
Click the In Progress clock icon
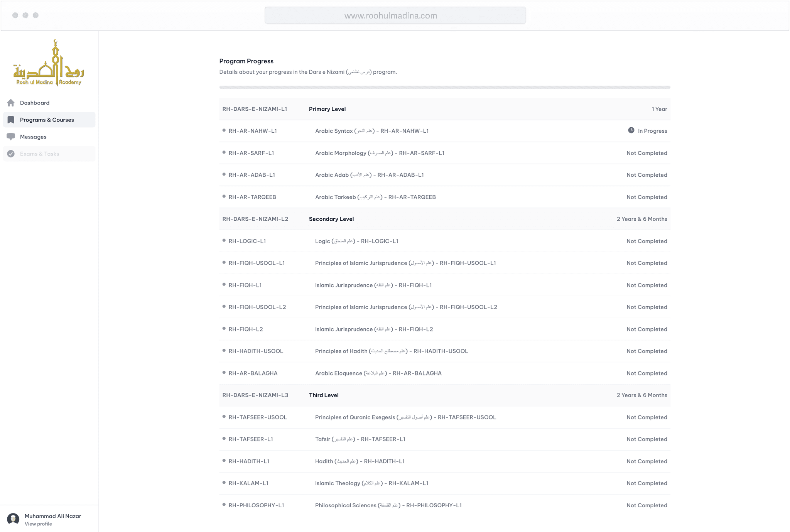pos(631,130)
